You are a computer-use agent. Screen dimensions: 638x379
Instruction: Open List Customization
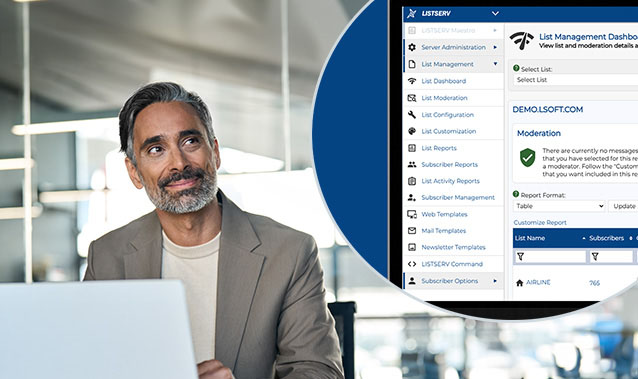pyautogui.click(x=449, y=131)
